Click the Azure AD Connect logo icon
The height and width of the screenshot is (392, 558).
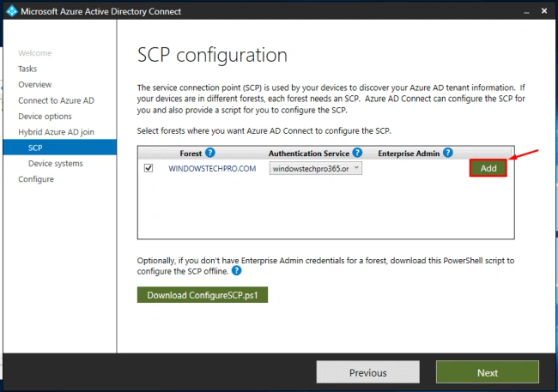point(12,11)
